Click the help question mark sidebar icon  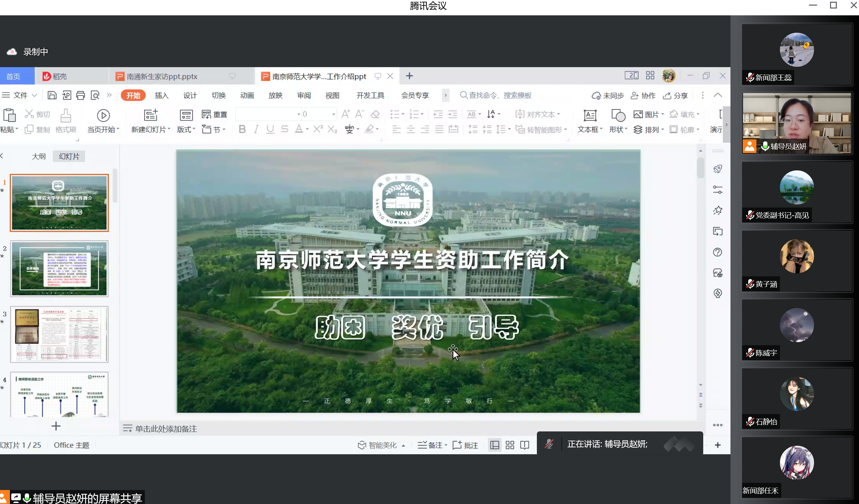(718, 252)
